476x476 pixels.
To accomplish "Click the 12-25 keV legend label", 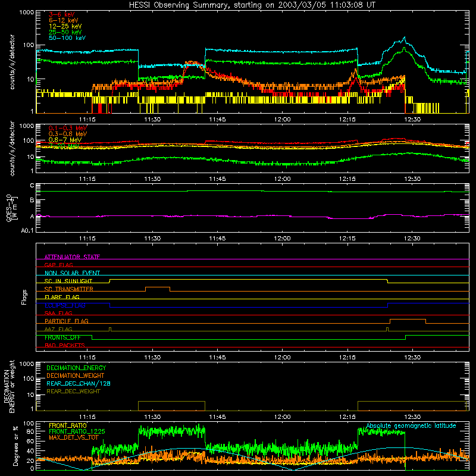I will [x=65, y=26].
